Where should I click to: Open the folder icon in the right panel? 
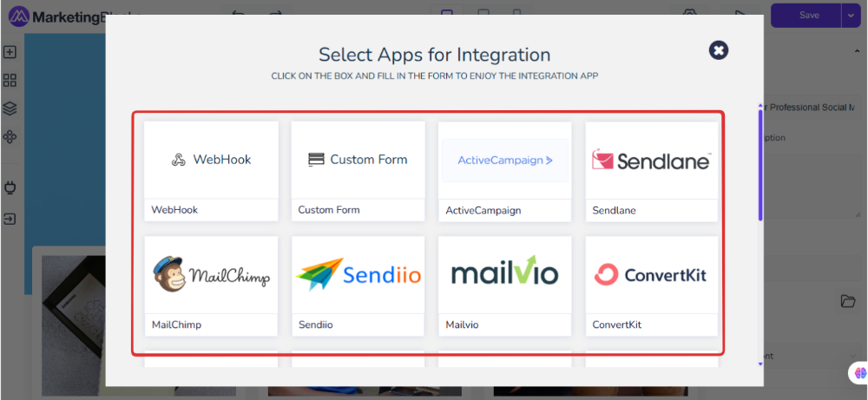tap(847, 301)
